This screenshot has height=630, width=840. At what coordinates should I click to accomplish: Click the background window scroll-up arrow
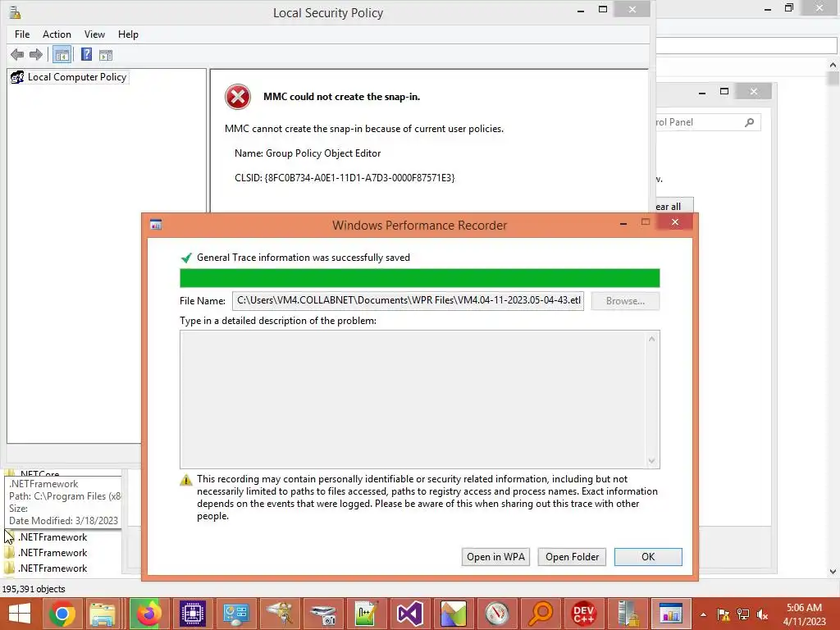pos(833,65)
